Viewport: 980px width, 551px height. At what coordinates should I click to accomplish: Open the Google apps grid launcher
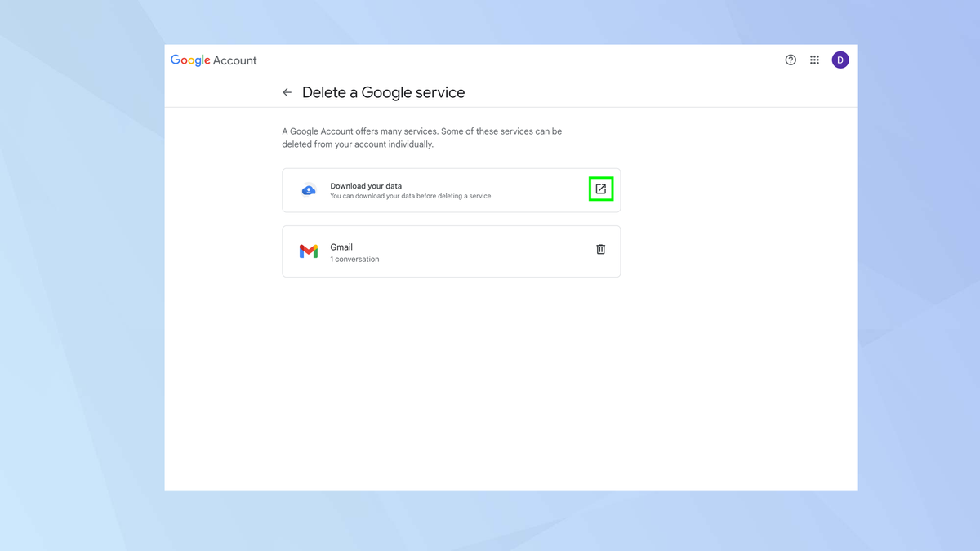click(814, 60)
